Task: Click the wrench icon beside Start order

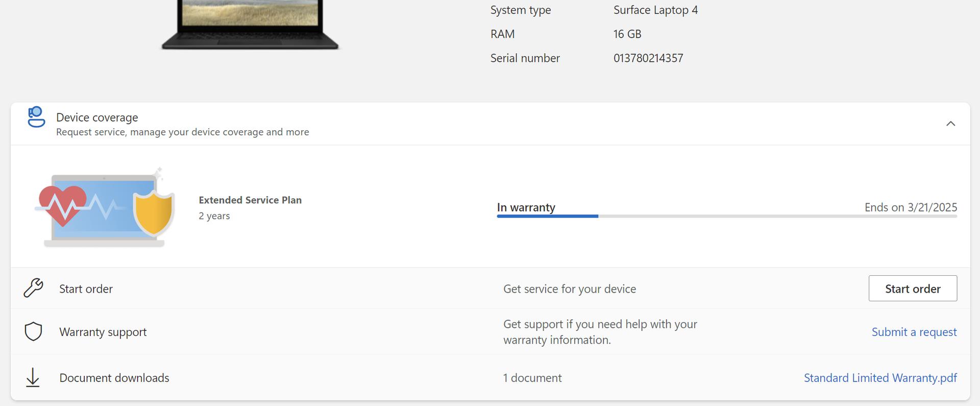Action: point(34,288)
